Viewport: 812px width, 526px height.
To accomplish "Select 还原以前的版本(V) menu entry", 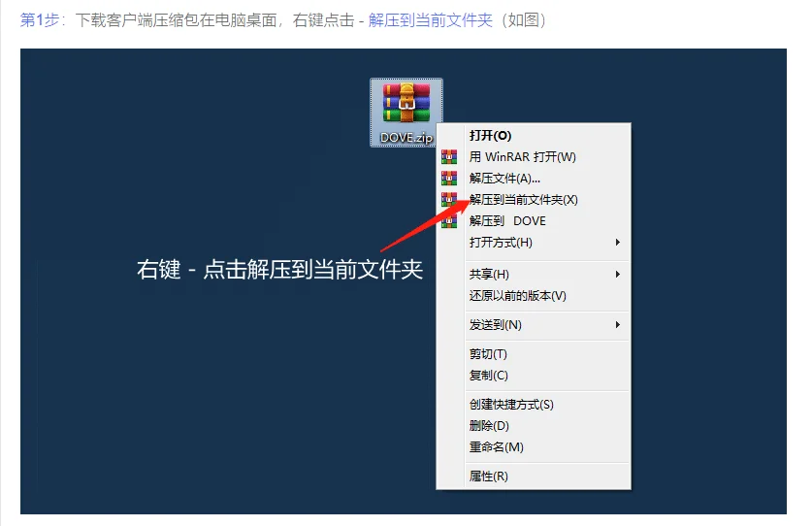I will 517,296.
